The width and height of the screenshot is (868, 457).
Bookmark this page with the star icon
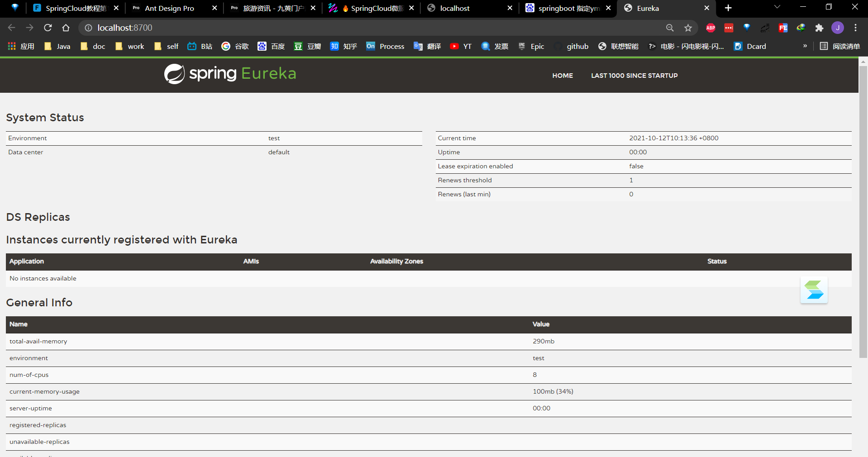pyautogui.click(x=688, y=28)
